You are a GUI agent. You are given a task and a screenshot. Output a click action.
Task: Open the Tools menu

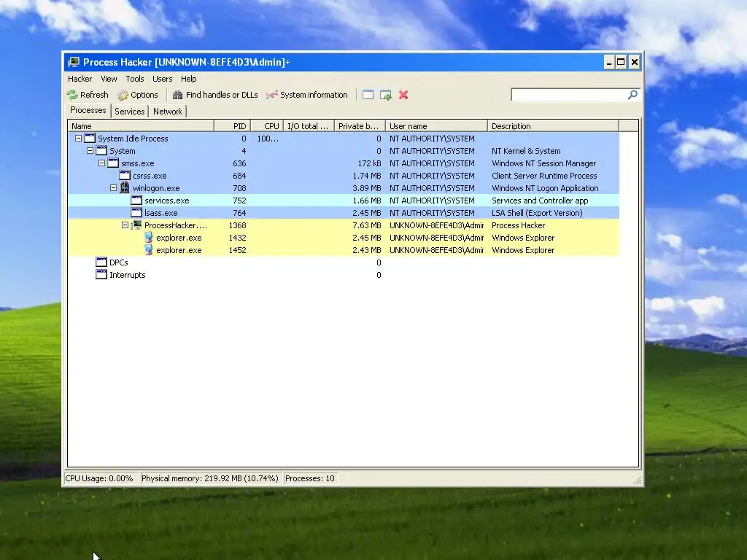pyautogui.click(x=135, y=79)
